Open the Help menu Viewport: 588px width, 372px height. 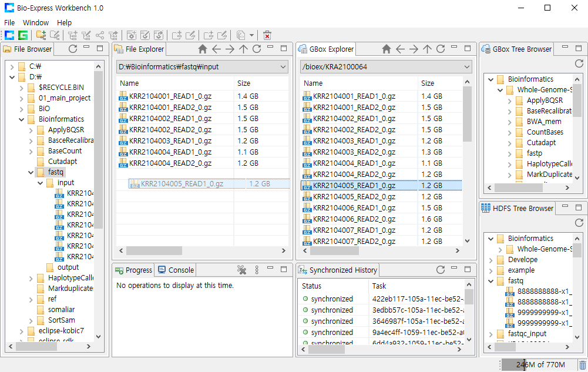click(x=64, y=22)
